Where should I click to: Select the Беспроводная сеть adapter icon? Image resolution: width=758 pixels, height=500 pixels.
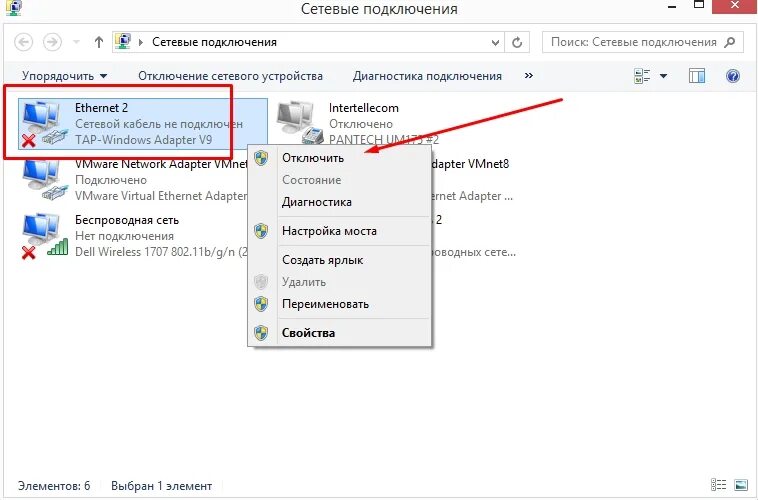click(44, 235)
